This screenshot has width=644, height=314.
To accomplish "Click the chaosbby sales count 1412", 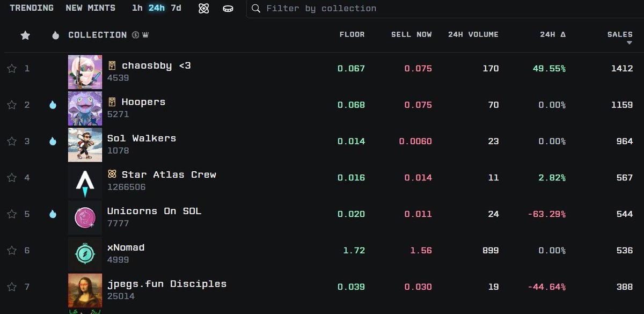I will tap(622, 69).
